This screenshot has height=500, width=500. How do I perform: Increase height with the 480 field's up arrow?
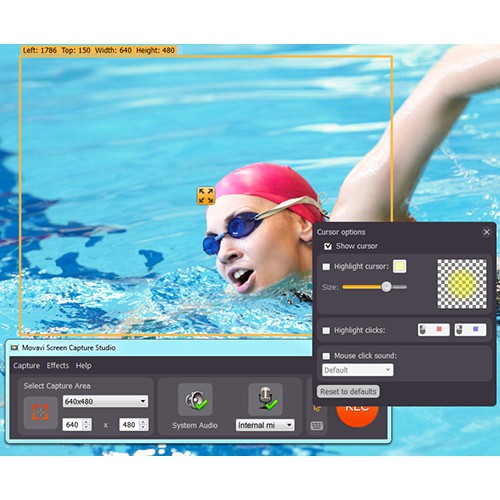pyautogui.click(x=144, y=422)
